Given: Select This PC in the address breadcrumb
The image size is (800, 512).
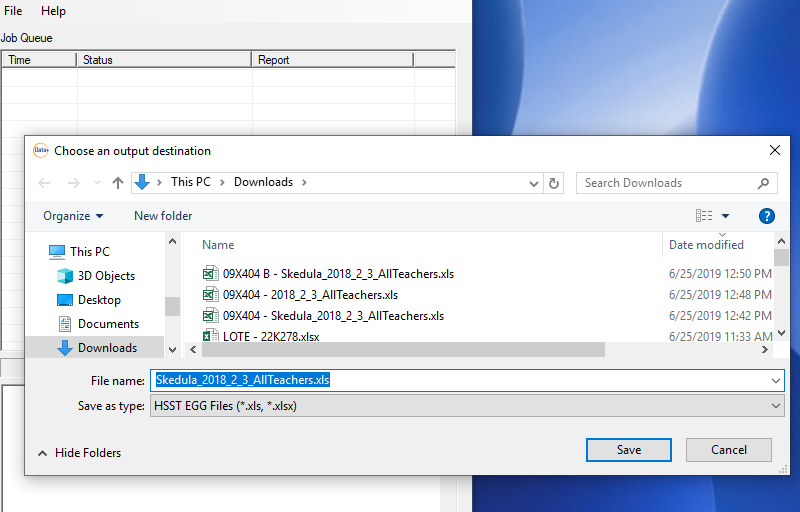Looking at the screenshot, I should tap(190, 182).
